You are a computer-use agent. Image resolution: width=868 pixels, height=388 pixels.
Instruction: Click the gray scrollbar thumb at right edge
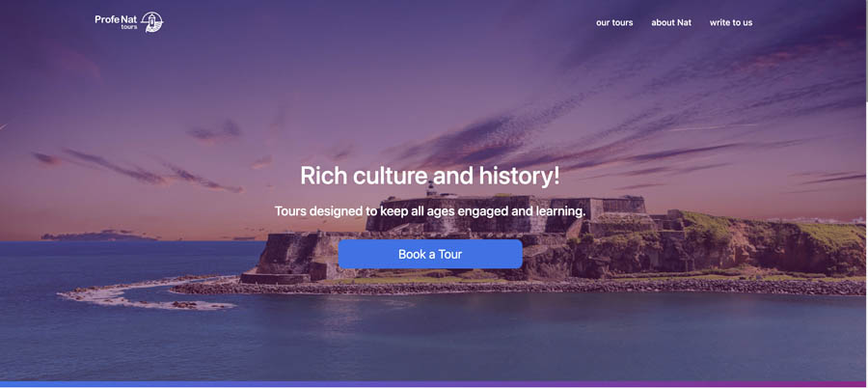(866, 50)
